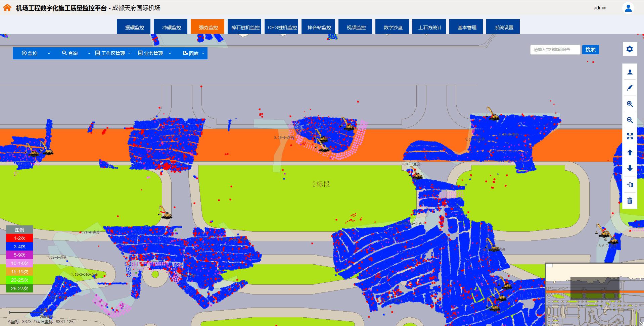
Task: Expand the 工作区管理 dropdown menu
Action: coord(112,53)
